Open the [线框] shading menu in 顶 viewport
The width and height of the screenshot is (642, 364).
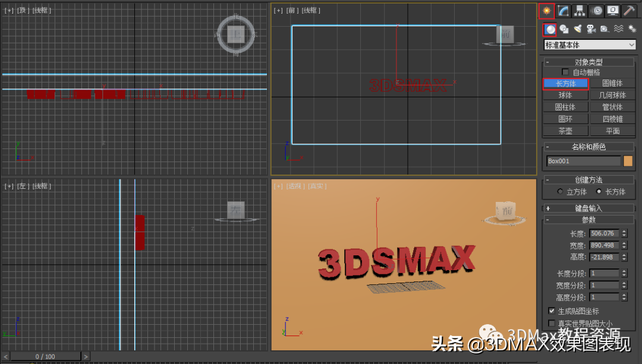pos(42,10)
